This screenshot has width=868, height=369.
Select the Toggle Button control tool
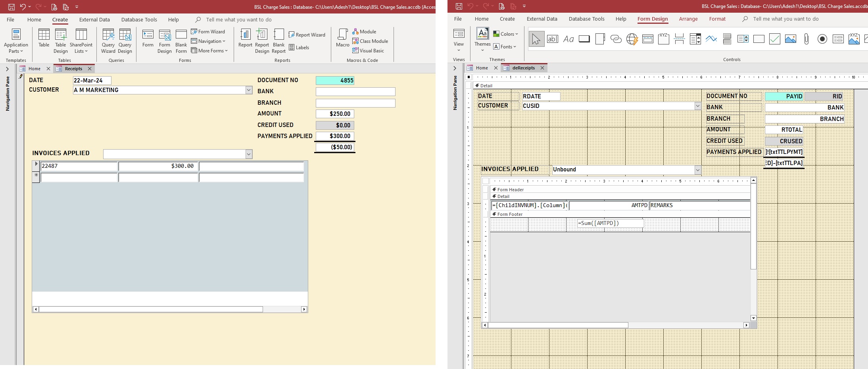click(x=727, y=39)
